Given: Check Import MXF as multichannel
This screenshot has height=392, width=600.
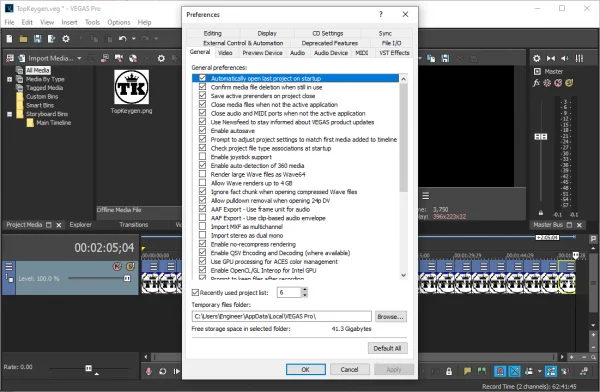Looking at the screenshot, I should (x=202, y=226).
